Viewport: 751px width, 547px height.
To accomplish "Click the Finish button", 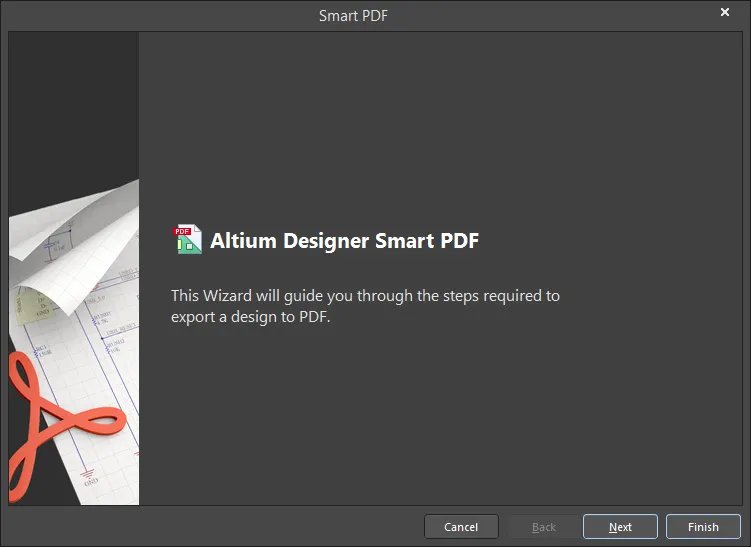I will tap(703, 526).
